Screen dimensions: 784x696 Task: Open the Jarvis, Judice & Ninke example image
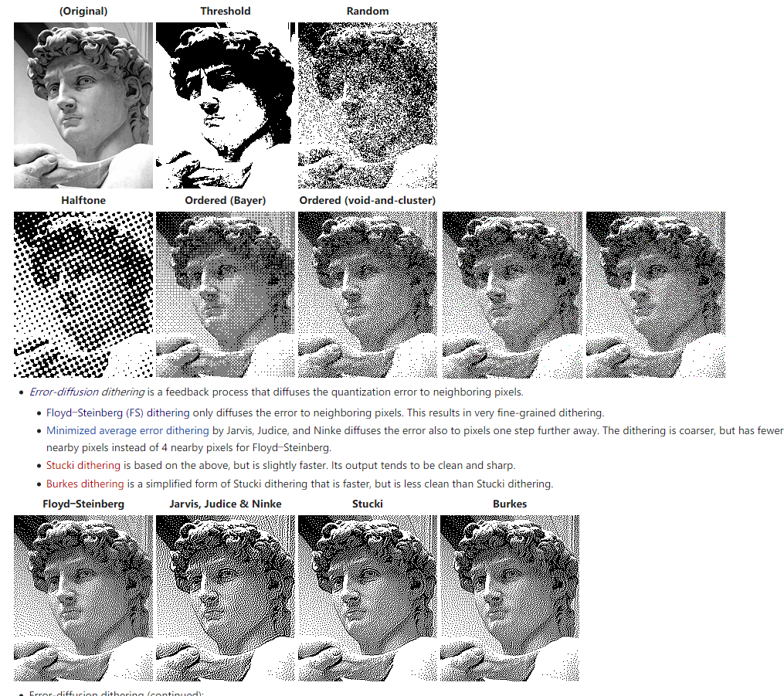pos(225,598)
